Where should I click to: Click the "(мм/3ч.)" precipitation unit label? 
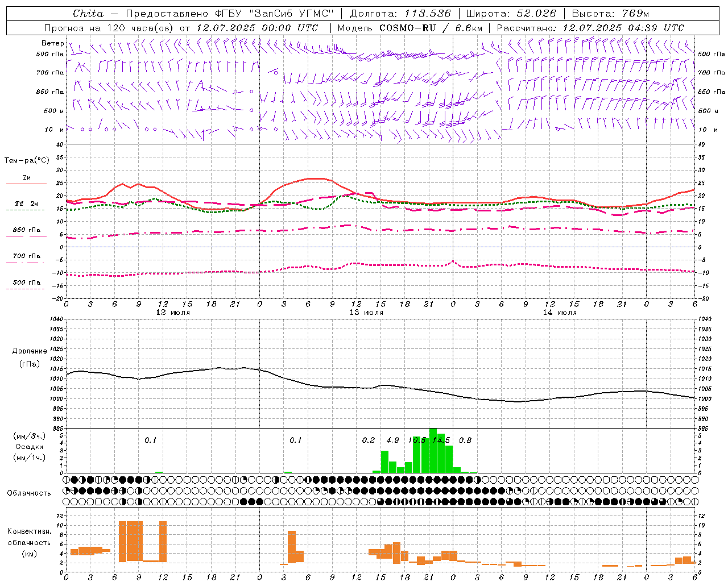click(x=29, y=436)
